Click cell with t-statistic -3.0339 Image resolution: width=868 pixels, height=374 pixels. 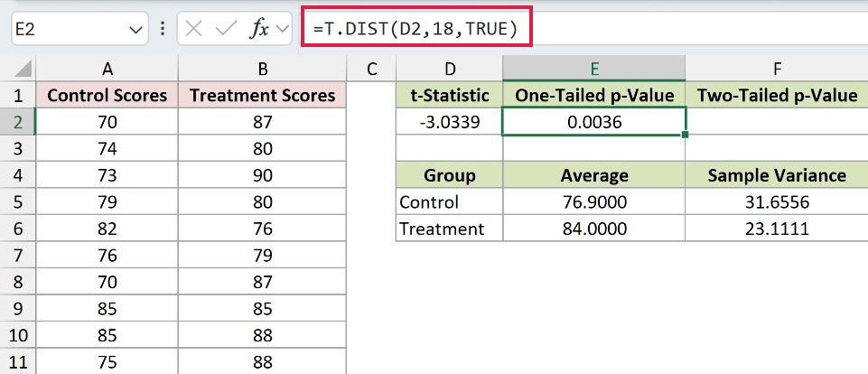pyautogui.click(x=450, y=122)
